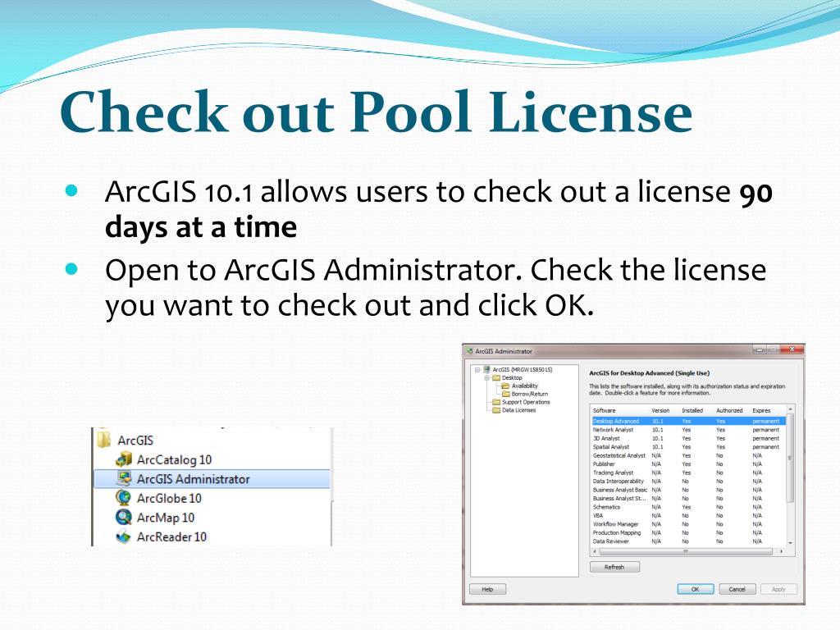Select the Desktop Advanced row
This screenshot has height=630, width=840.
point(688,421)
